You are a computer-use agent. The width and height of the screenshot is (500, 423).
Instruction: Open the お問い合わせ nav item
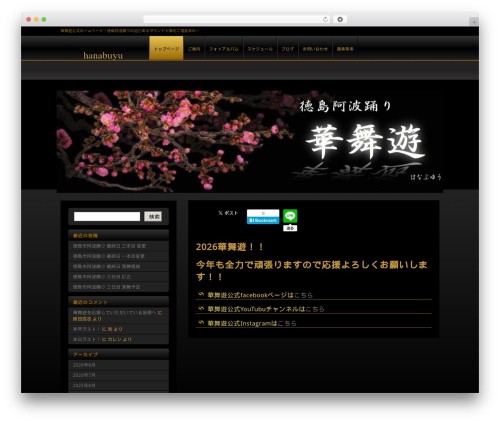(x=315, y=49)
